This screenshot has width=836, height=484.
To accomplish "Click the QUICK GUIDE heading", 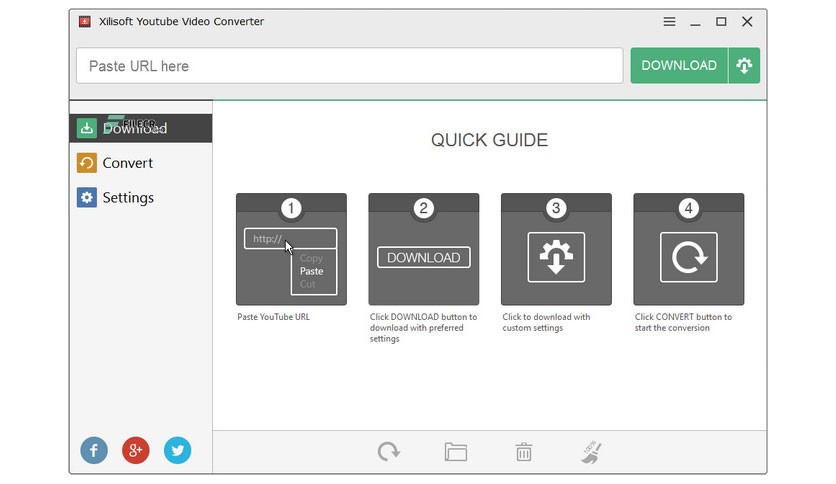I will coord(489,140).
